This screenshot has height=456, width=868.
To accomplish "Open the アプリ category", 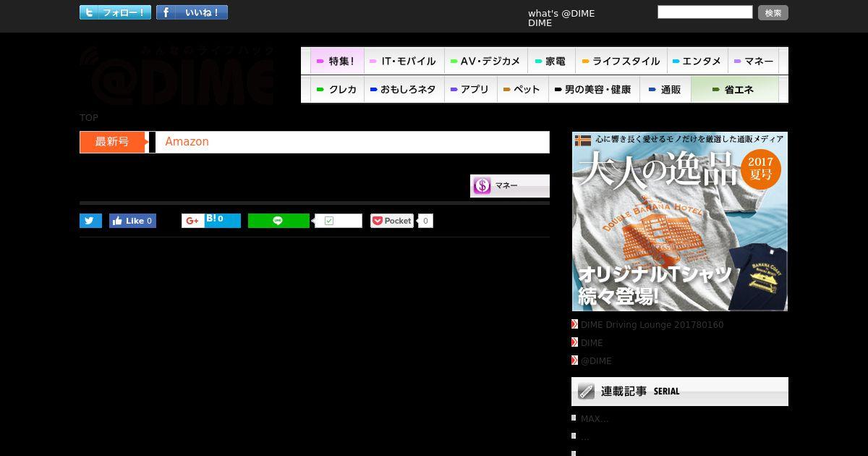I will [x=471, y=89].
